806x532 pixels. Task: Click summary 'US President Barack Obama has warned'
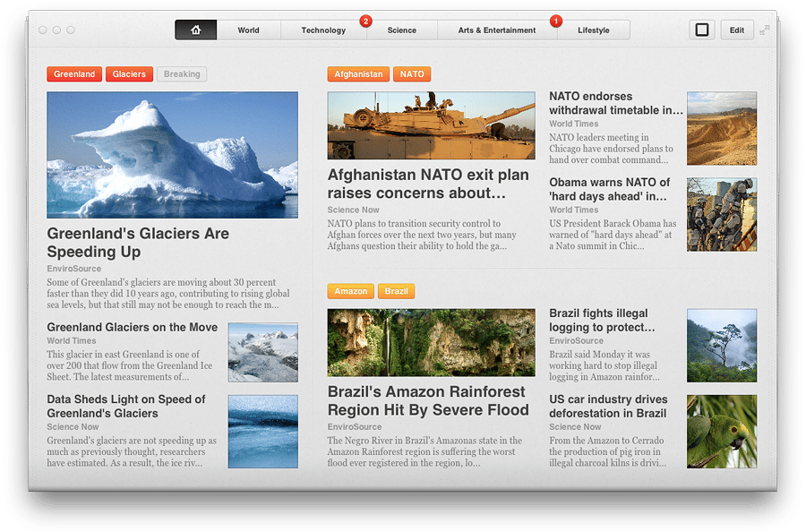click(613, 235)
